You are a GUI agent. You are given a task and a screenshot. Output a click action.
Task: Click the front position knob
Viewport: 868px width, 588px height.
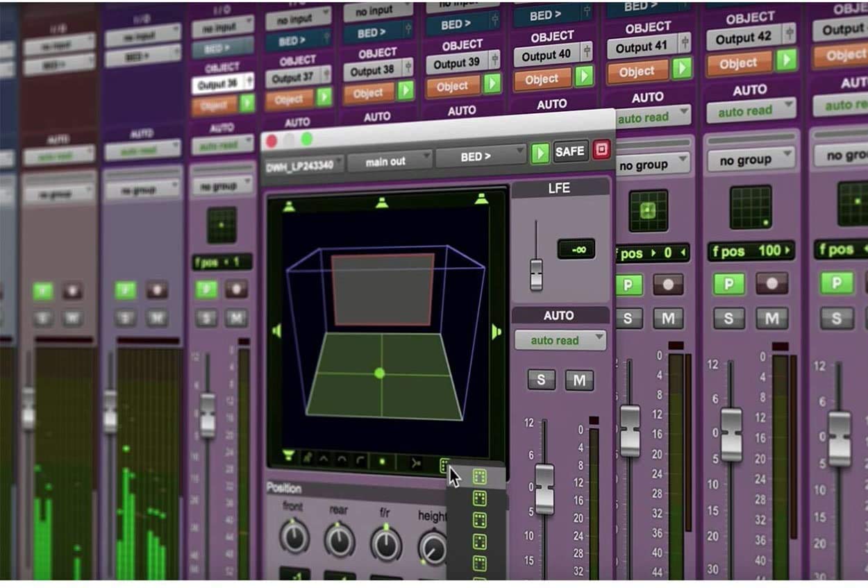294,538
